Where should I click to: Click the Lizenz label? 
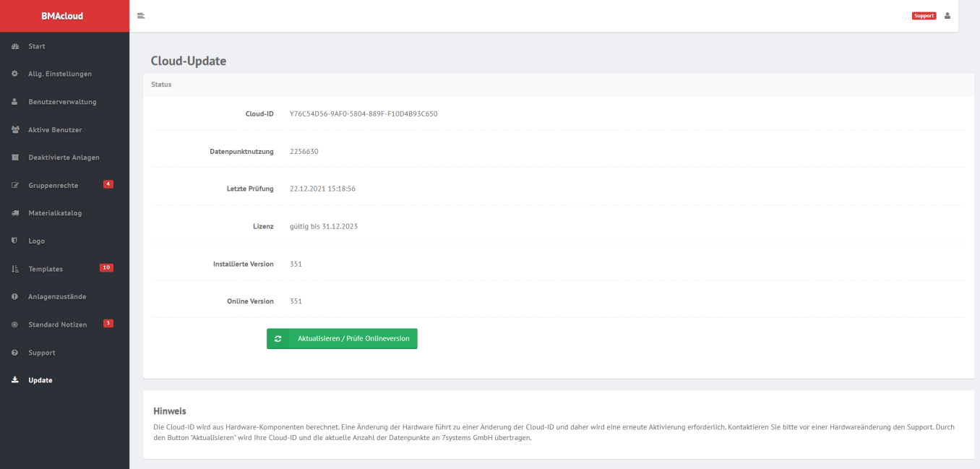(x=263, y=227)
